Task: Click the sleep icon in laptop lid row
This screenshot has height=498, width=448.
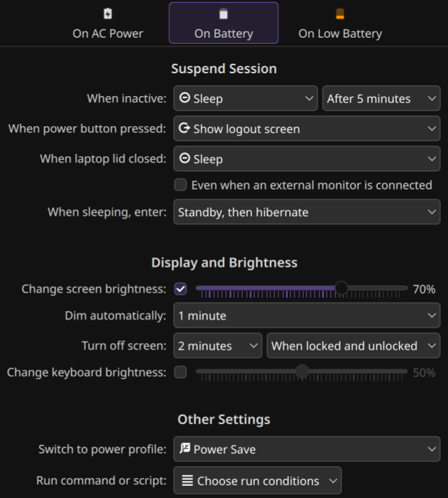Action: [184, 159]
